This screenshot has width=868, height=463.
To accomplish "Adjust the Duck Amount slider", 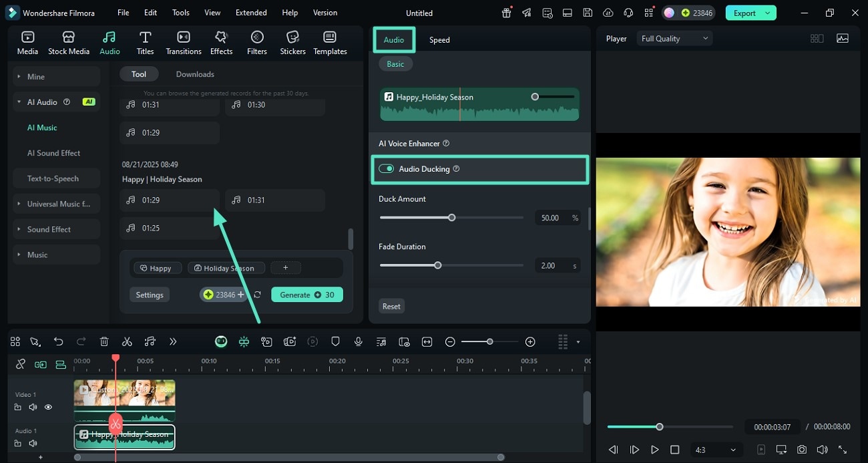I will click(x=451, y=218).
